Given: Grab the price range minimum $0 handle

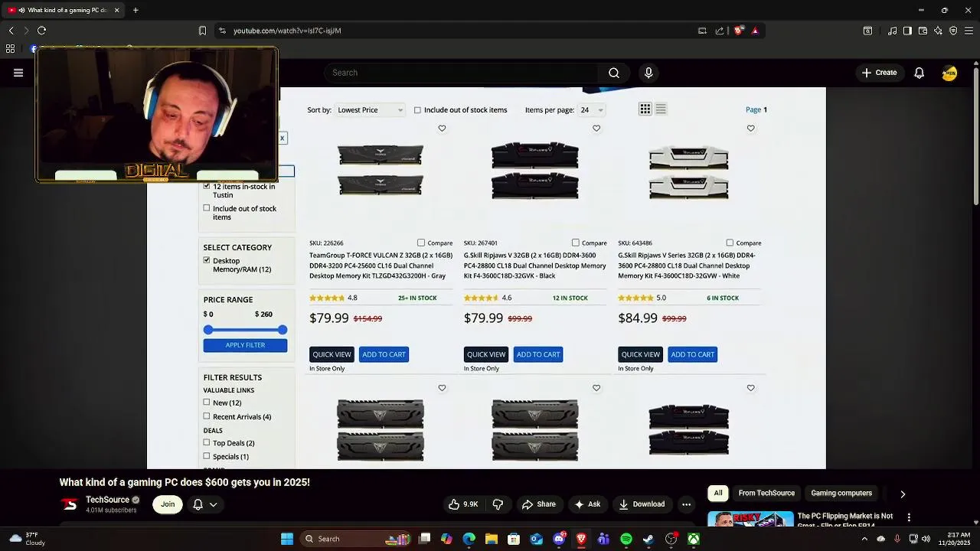Looking at the screenshot, I should point(208,330).
